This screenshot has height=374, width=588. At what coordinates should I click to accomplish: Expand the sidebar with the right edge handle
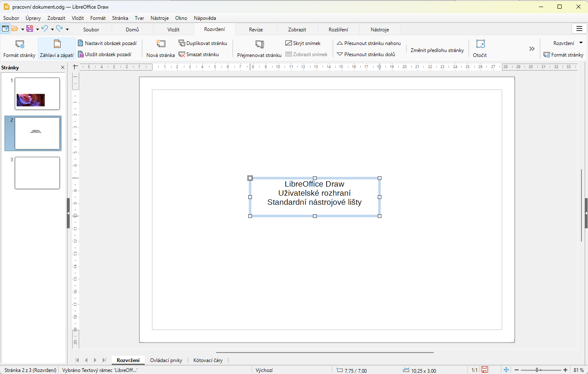pyautogui.click(x=586, y=213)
